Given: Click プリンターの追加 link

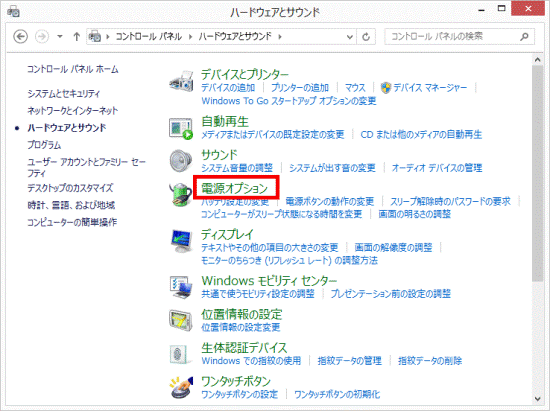Looking at the screenshot, I should 300,88.
